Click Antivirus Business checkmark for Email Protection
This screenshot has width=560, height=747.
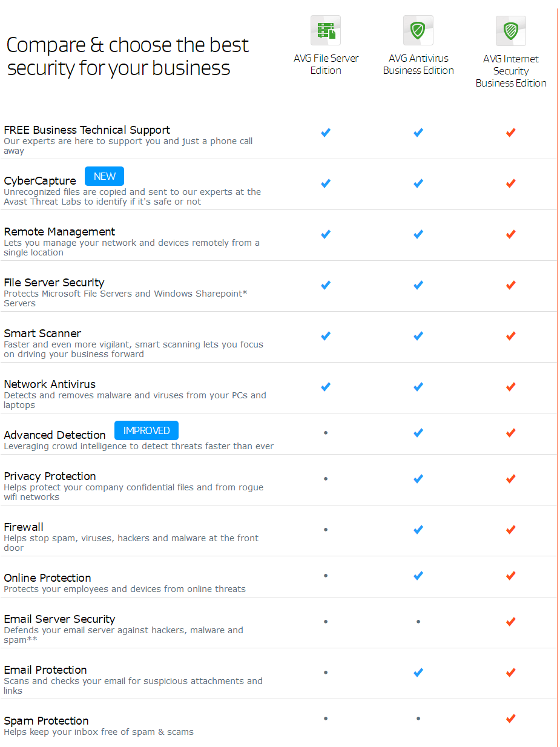tap(418, 672)
